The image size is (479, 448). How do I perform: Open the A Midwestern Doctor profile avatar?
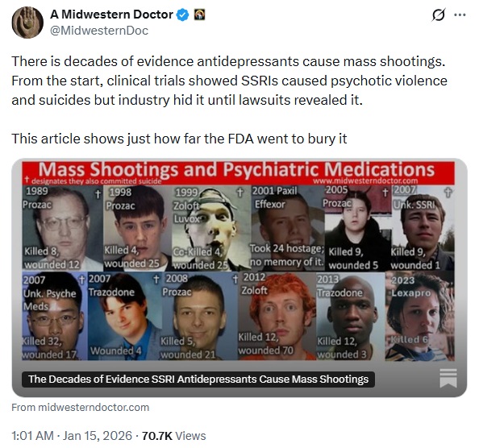tap(27, 23)
